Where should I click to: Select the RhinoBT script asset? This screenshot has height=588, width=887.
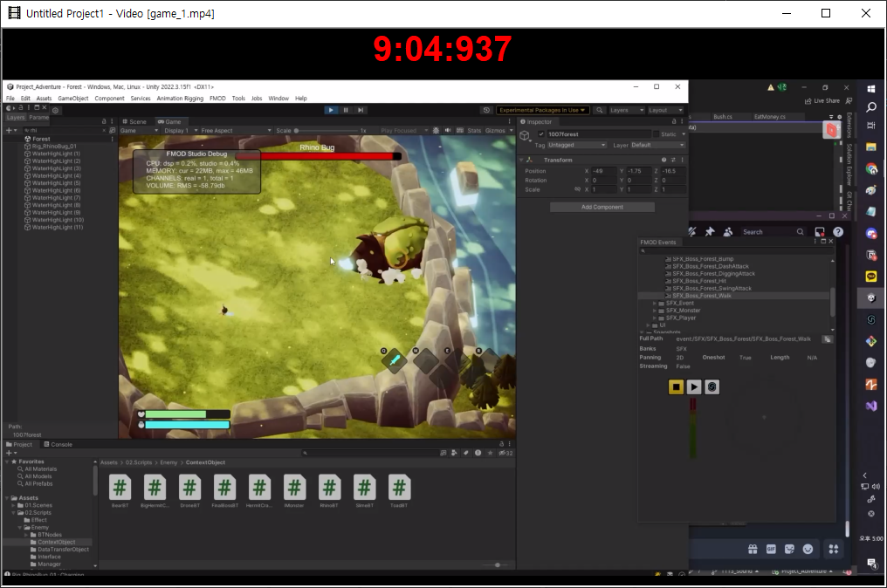329,491
